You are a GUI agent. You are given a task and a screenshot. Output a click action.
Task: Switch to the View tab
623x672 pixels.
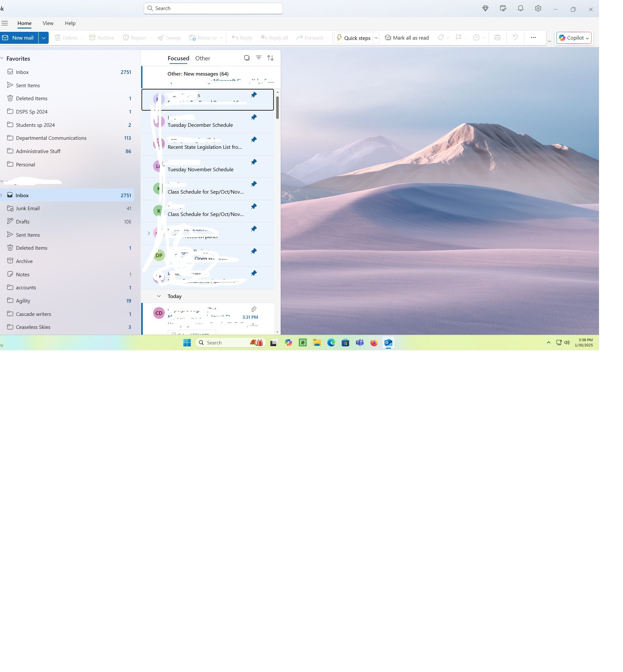coord(48,23)
